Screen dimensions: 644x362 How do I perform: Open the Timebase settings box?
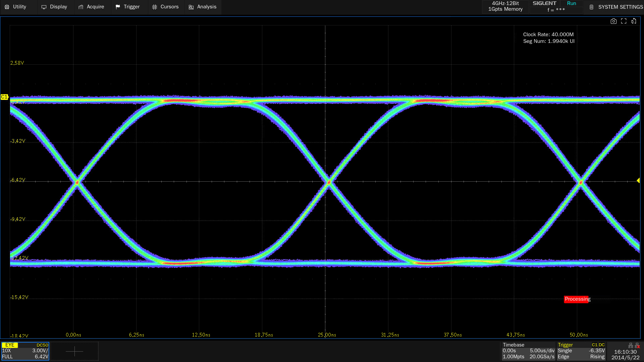coord(528,351)
